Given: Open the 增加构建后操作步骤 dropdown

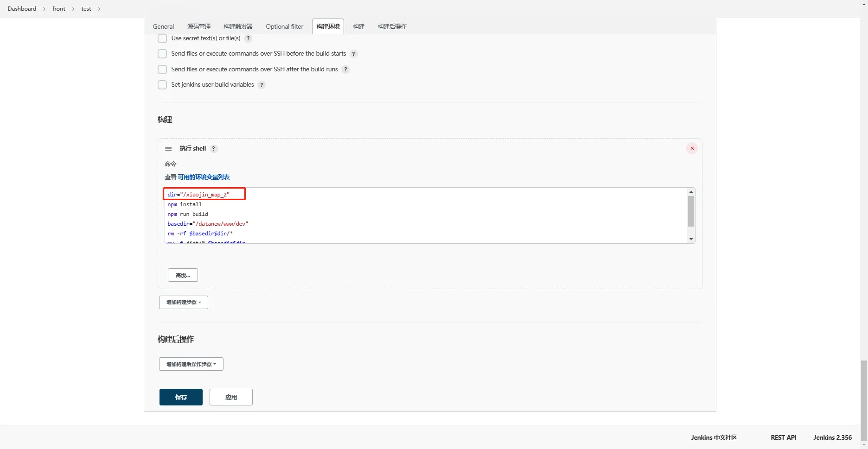Looking at the screenshot, I should point(191,364).
